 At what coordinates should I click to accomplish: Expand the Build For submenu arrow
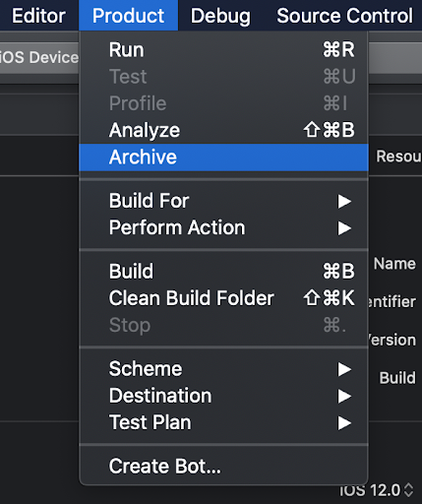tap(344, 201)
